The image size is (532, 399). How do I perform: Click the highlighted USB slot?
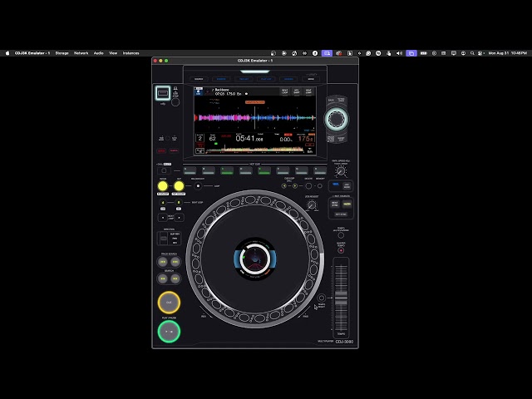[x=163, y=93]
